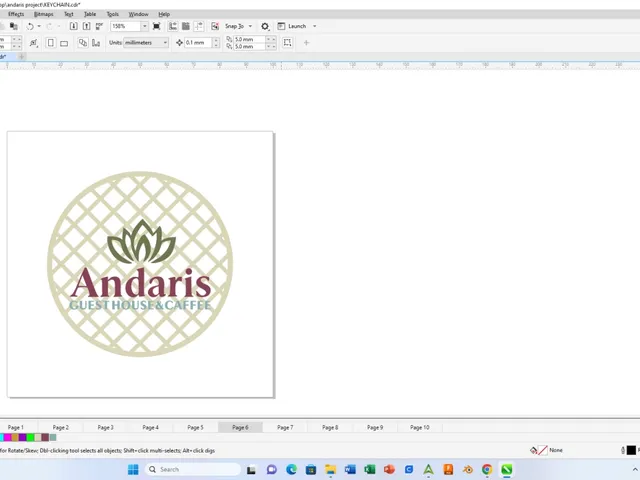Click the Import icon
The image size is (640, 480).
click(x=73, y=26)
